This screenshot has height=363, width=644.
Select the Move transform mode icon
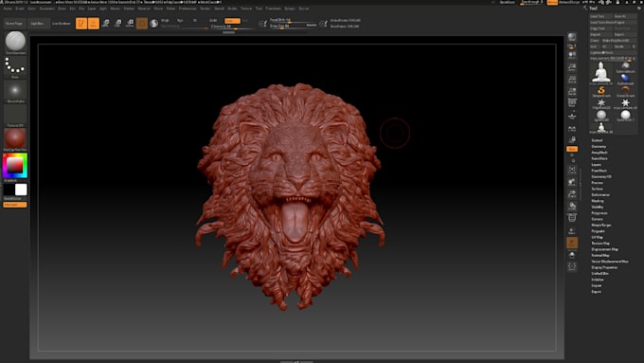pyautogui.click(x=105, y=24)
